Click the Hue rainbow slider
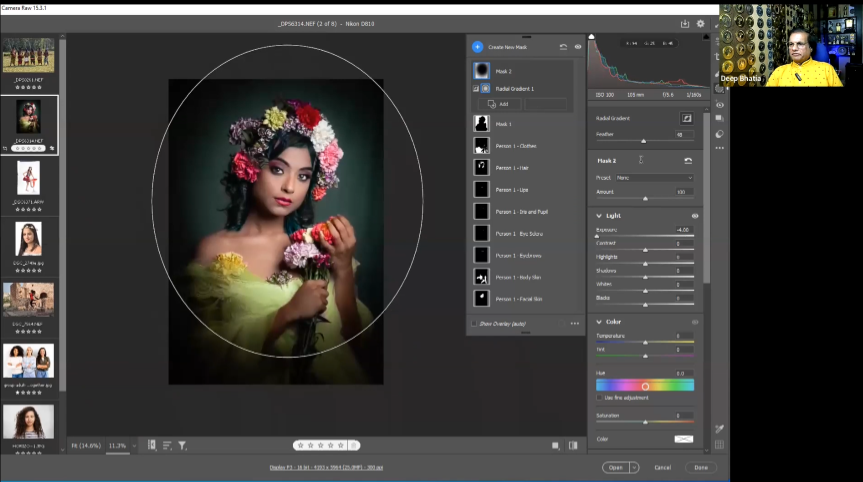This screenshot has width=863, height=482. (x=645, y=385)
